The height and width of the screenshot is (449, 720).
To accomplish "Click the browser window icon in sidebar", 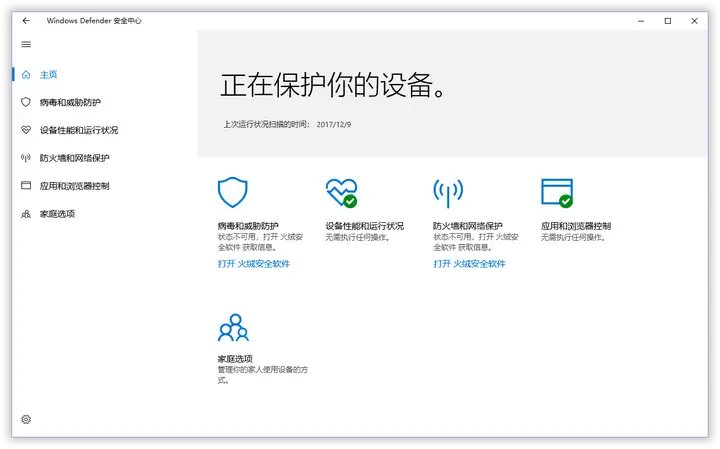I will [x=26, y=185].
